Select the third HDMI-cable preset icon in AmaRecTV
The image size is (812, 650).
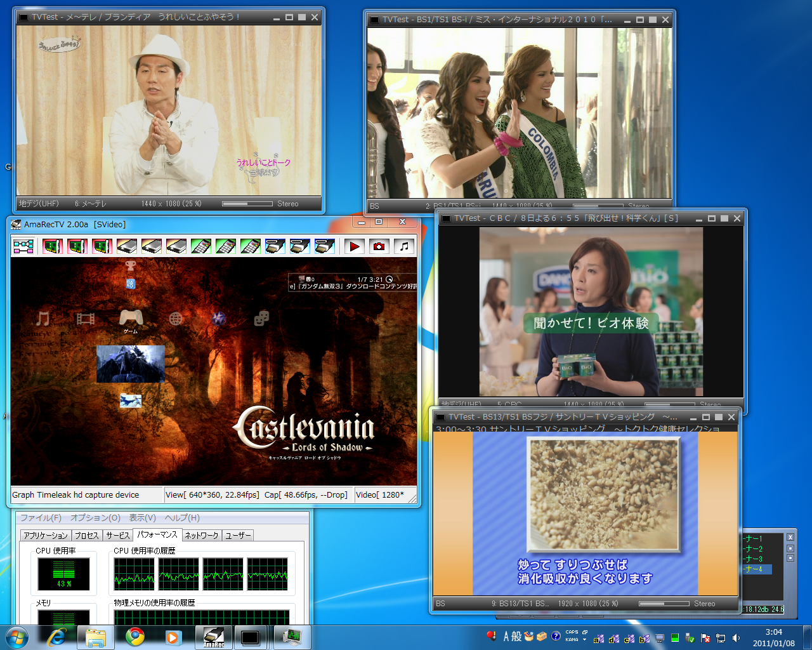325,246
